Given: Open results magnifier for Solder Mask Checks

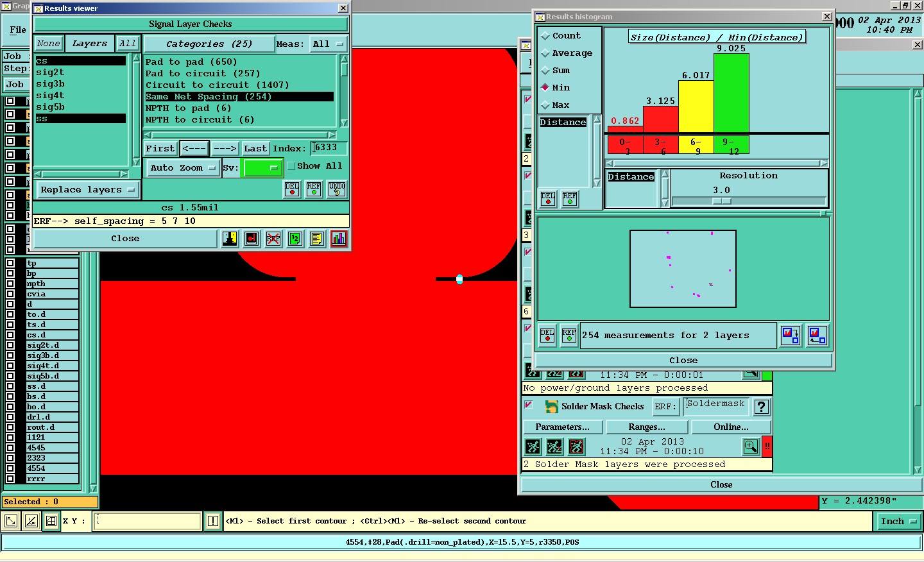Looking at the screenshot, I should pos(751,447).
